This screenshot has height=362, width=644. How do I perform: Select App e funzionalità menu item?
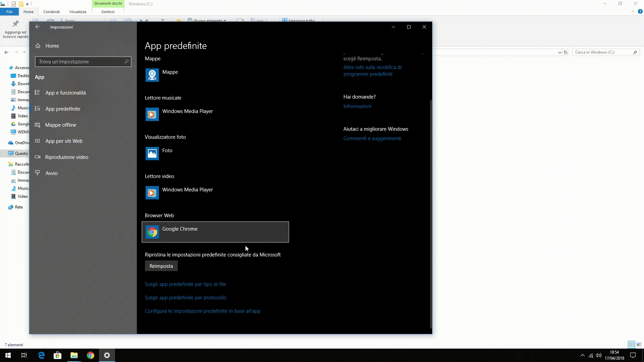(65, 93)
